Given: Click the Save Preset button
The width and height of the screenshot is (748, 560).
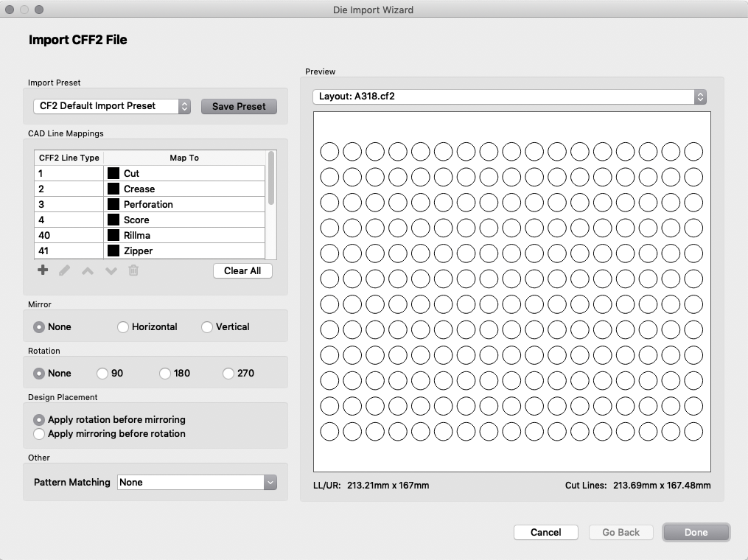Looking at the screenshot, I should (x=239, y=106).
